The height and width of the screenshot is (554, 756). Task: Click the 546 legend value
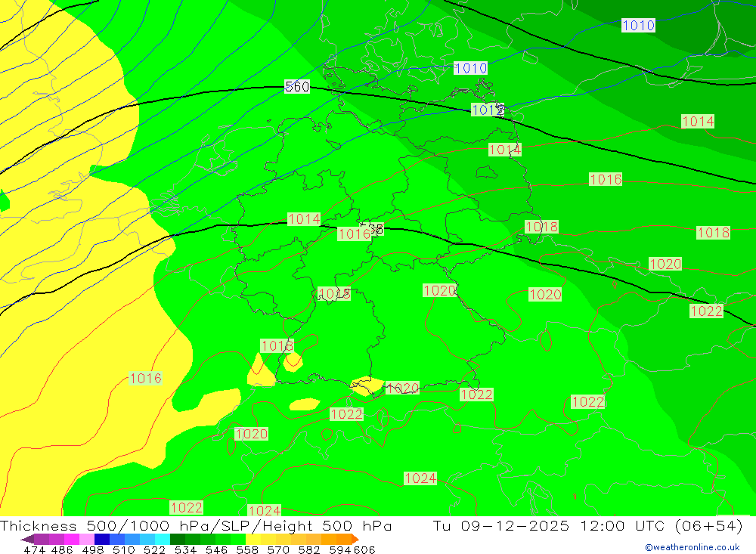click(216, 549)
